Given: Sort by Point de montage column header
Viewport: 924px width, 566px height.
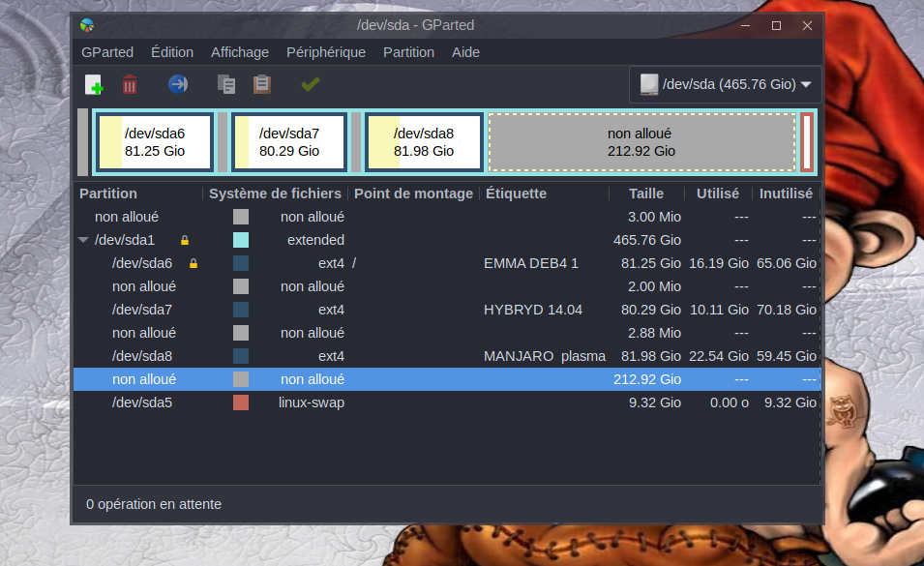Looking at the screenshot, I should tap(414, 194).
